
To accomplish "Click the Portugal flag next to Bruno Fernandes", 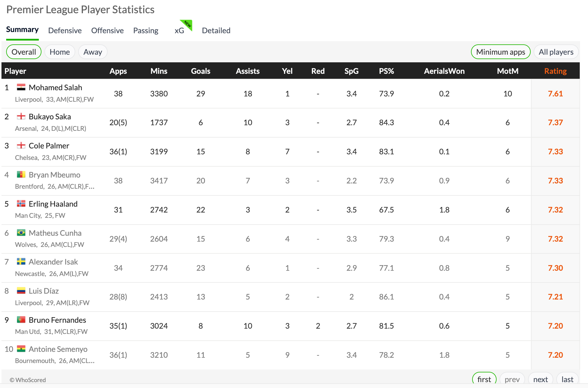I will tap(21, 320).
